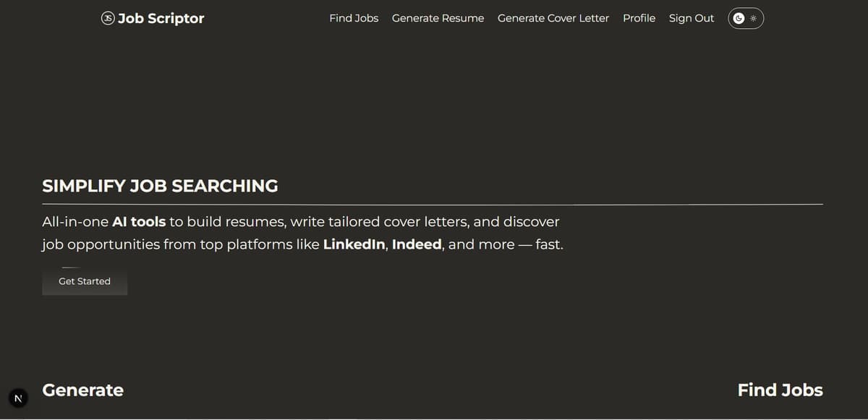Click the sun icon in theme switch

pyautogui.click(x=754, y=19)
